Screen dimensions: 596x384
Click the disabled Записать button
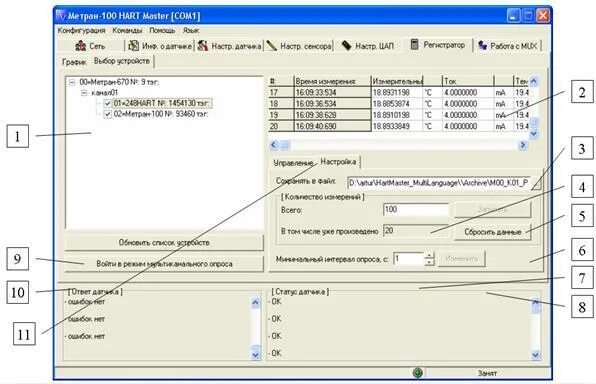[493, 209]
